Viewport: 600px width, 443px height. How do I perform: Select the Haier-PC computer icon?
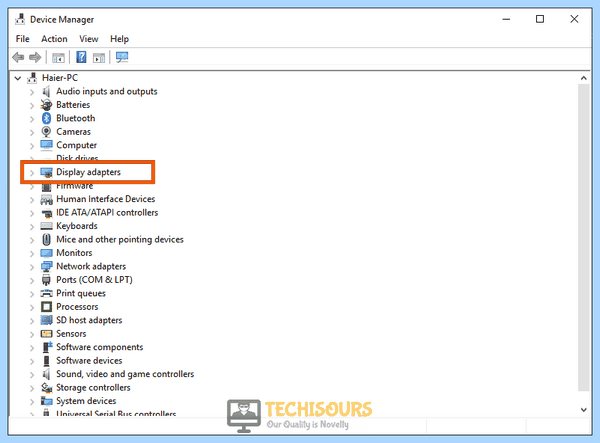click(32, 78)
